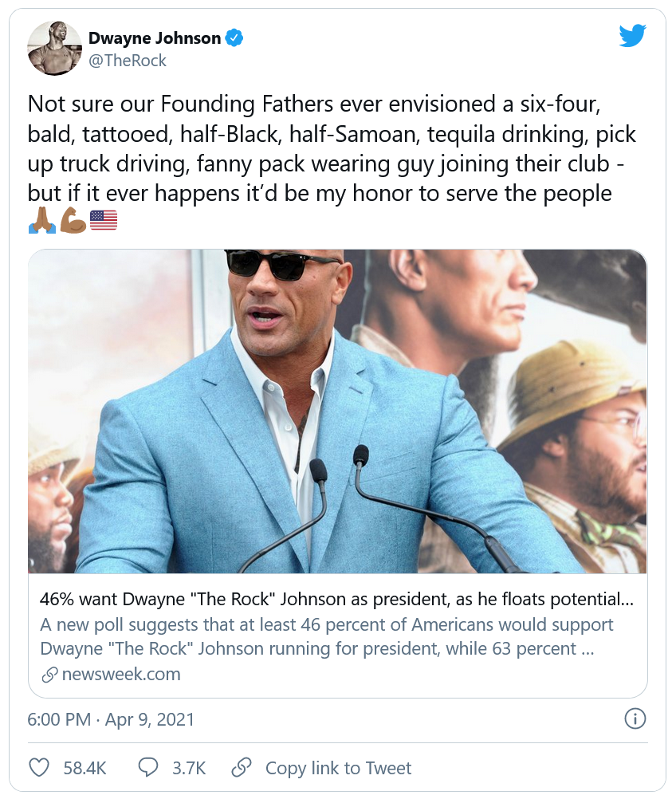This screenshot has width=672, height=799.
Task: Click "Copy link to Tweet" text
Action: 338,769
